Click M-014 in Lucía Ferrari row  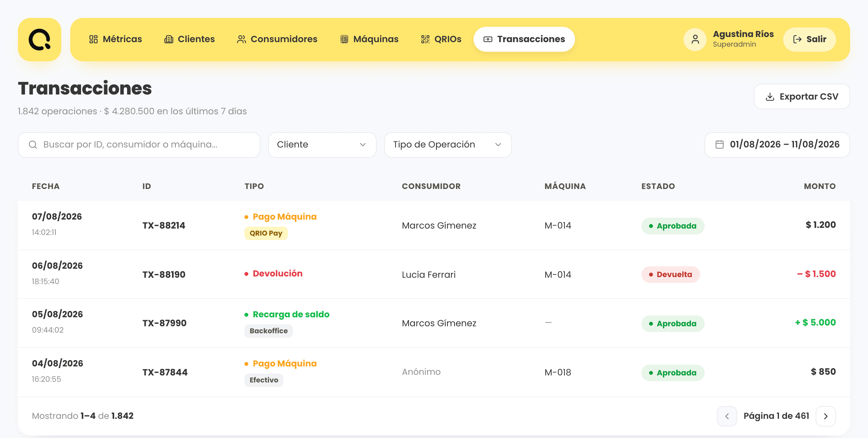point(558,275)
